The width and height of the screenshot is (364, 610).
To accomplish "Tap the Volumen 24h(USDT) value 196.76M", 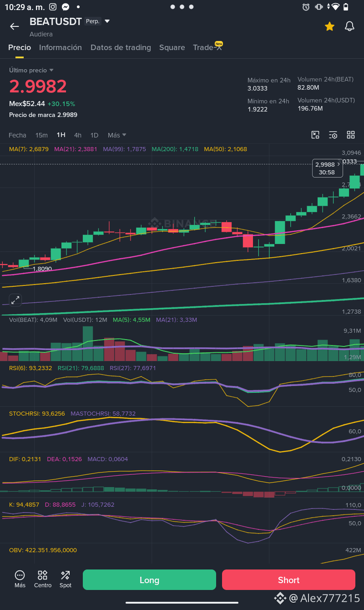I will (310, 108).
